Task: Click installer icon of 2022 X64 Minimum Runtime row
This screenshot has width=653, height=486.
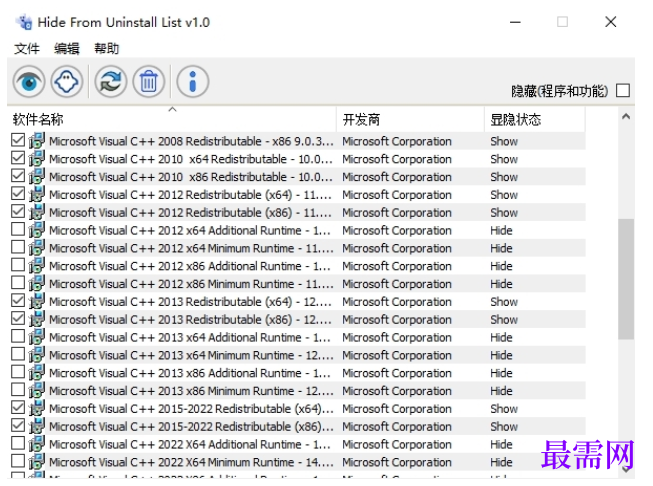Action: (x=37, y=462)
